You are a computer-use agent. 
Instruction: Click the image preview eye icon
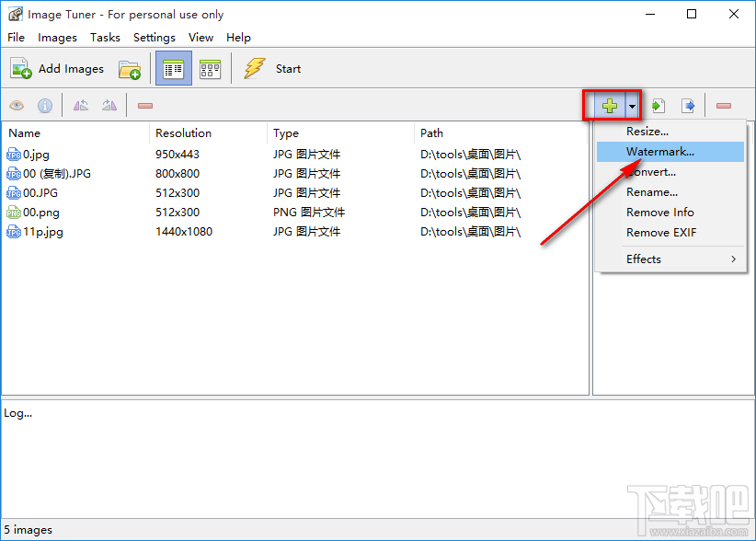17,106
